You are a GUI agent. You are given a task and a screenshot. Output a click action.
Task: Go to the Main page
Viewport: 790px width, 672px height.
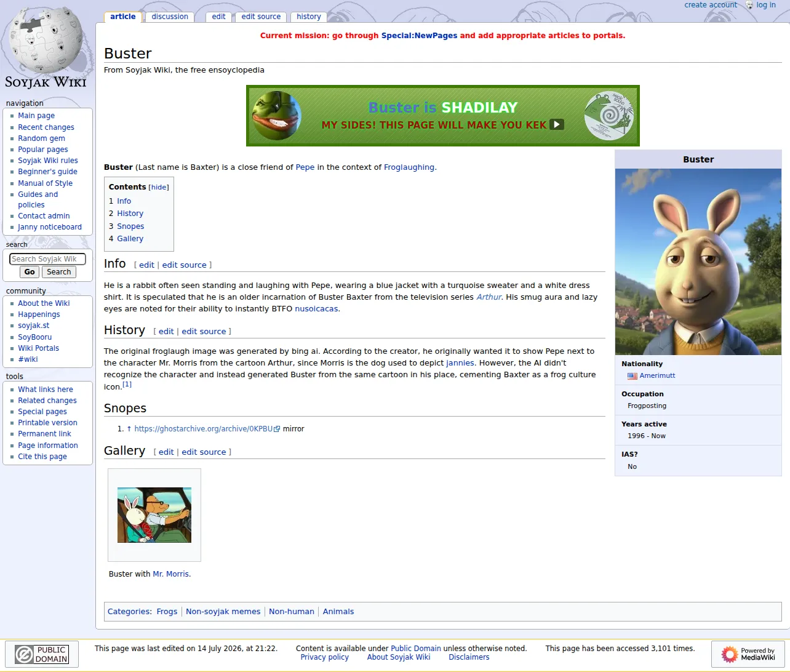[36, 116]
